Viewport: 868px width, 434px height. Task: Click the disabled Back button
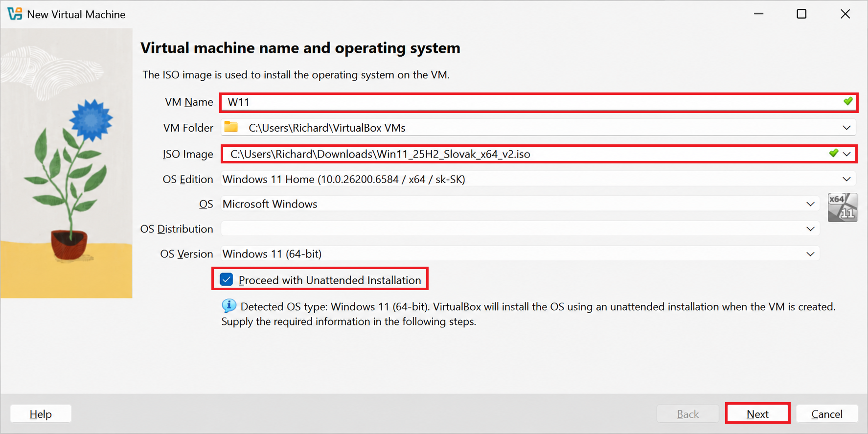pos(687,414)
